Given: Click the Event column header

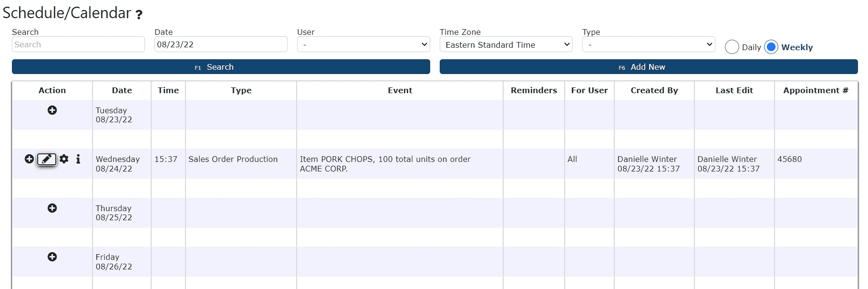Looking at the screenshot, I should [400, 90].
